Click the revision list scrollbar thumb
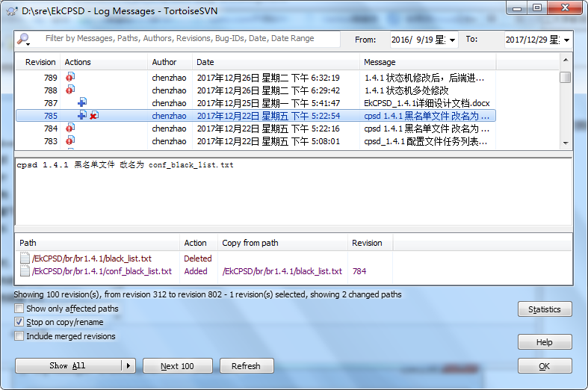 click(x=566, y=77)
